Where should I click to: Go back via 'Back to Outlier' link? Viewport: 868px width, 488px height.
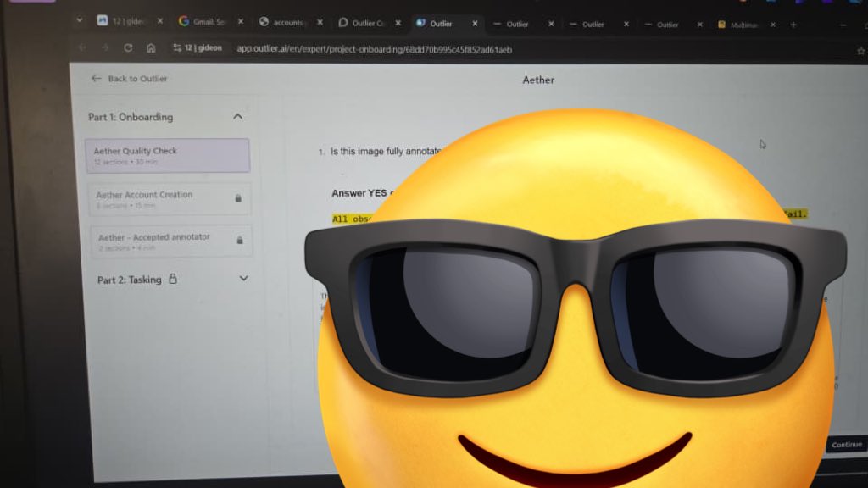click(129, 79)
